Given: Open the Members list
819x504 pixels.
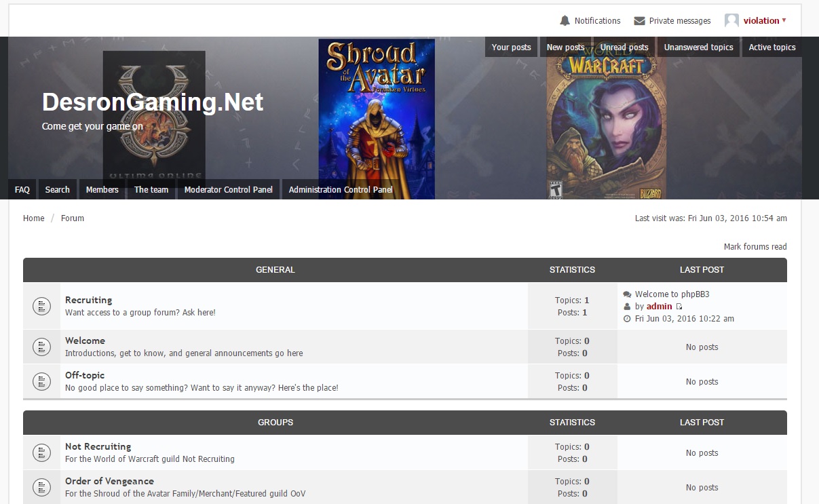Looking at the screenshot, I should (102, 190).
